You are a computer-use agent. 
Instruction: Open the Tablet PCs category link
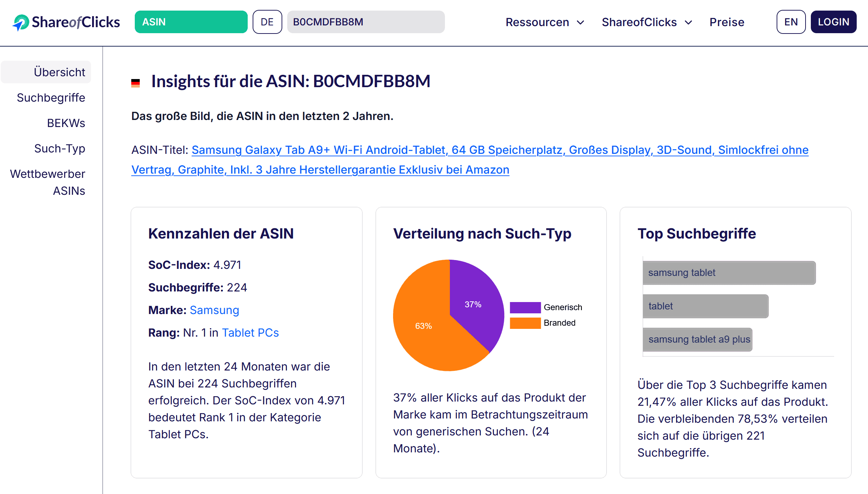point(250,333)
